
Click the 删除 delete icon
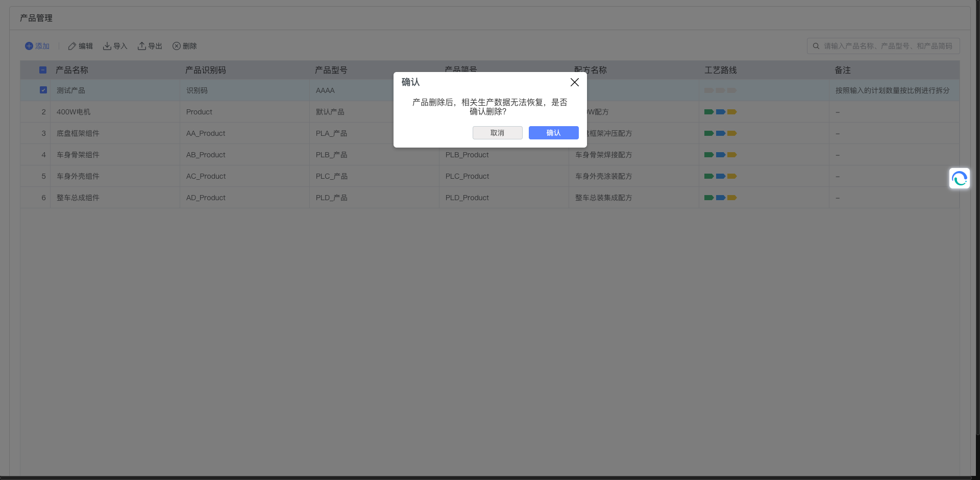pyautogui.click(x=177, y=46)
